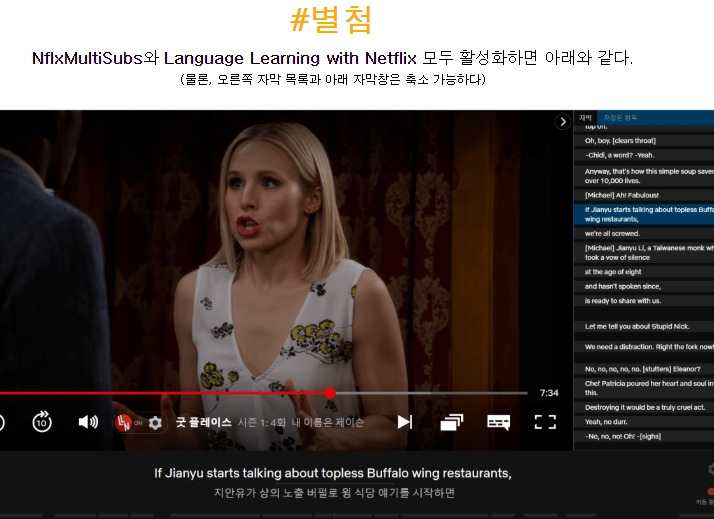The width and height of the screenshot is (714, 519).
Task: Select subtitle "Yeah, no durr."
Action: (644, 422)
